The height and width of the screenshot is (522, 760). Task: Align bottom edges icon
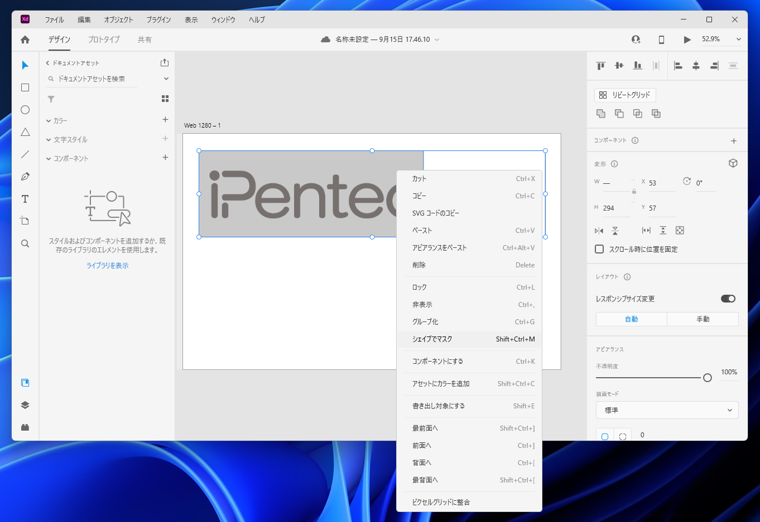click(637, 65)
